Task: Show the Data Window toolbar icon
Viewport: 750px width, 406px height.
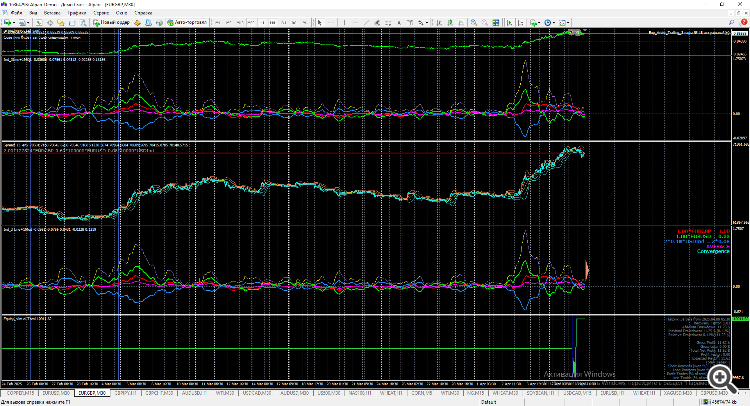Action: click(x=50, y=22)
